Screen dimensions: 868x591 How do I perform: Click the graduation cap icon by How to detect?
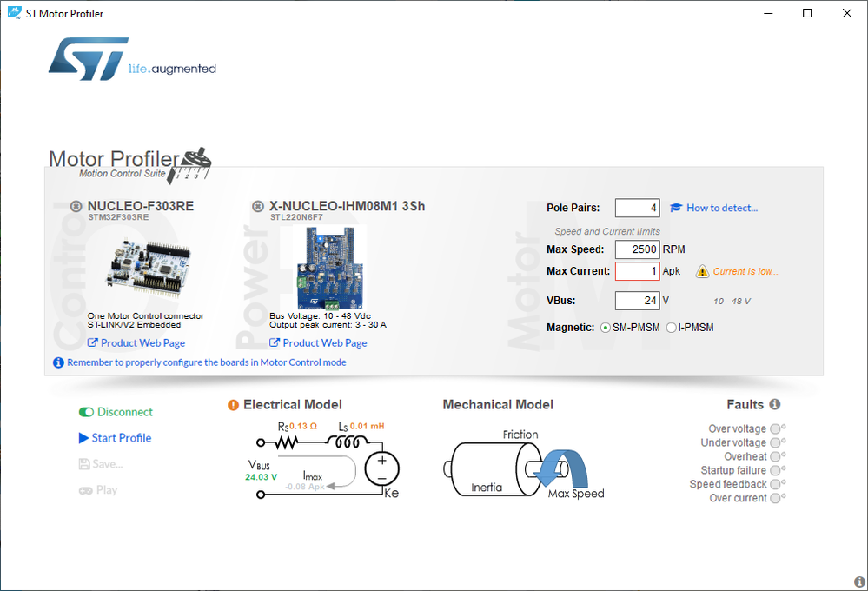click(x=676, y=208)
